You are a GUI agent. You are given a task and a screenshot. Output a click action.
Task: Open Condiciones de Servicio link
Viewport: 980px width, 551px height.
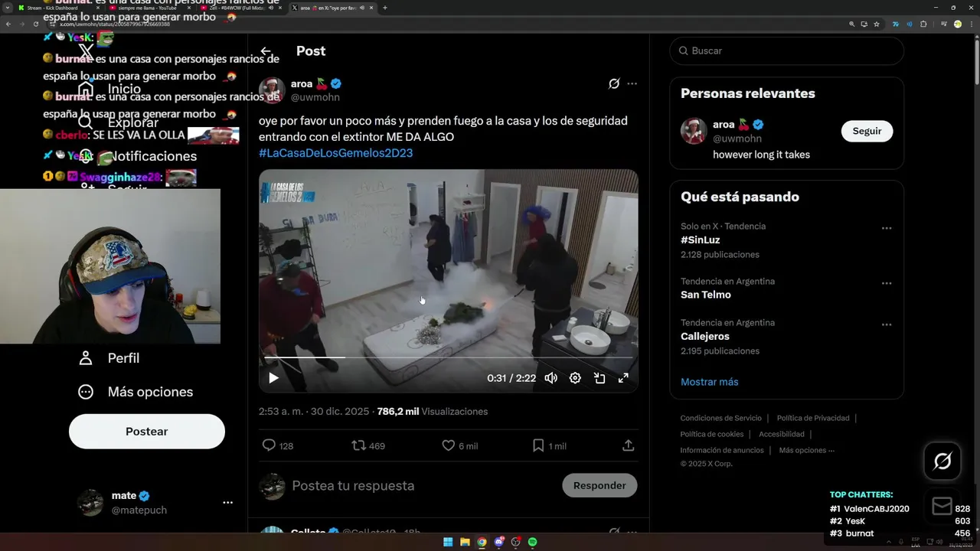[x=721, y=418]
